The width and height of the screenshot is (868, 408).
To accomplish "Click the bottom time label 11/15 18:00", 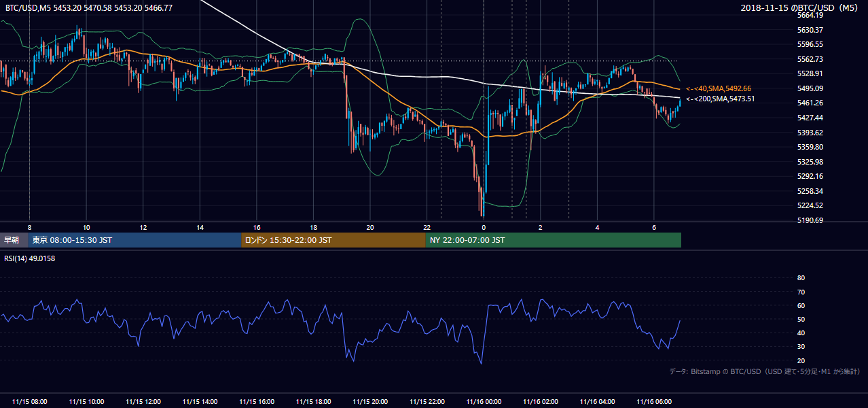I will click(313, 402).
